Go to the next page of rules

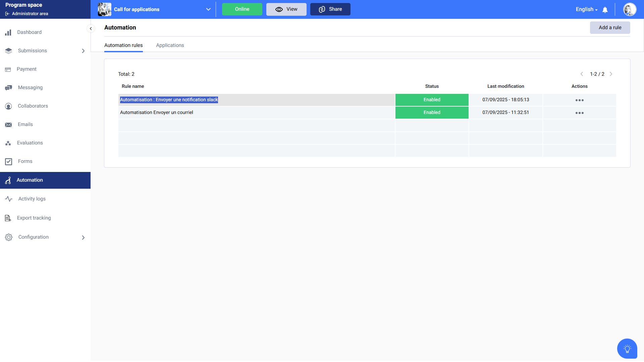coord(611,74)
